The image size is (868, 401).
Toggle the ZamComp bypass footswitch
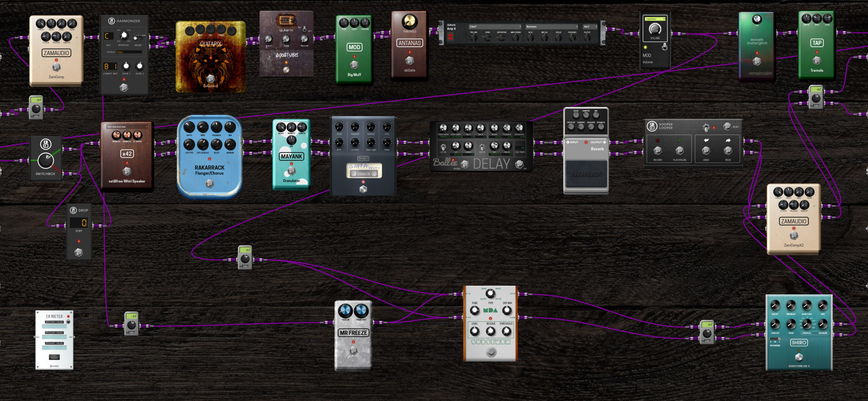pyautogui.click(x=56, y=67)
